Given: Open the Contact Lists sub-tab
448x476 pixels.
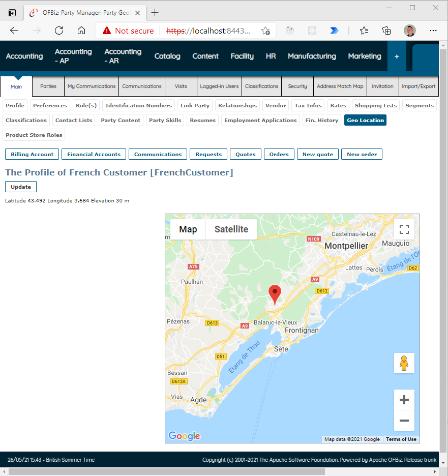Looking at the screenshot, I should coord(73,120).
